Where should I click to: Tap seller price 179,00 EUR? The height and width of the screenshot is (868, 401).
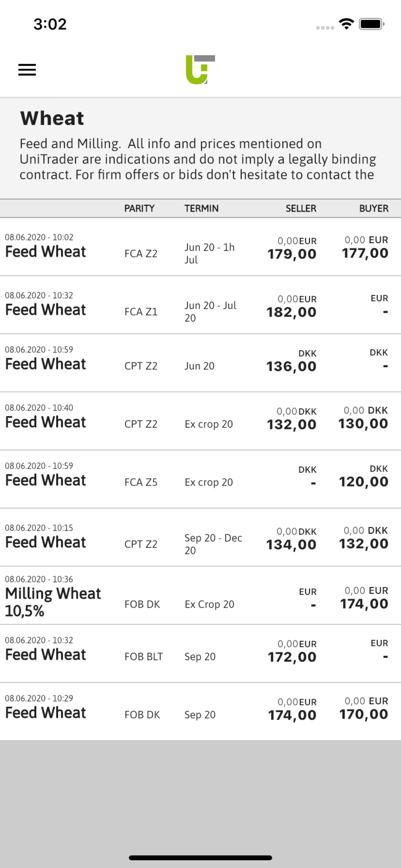[x=292, y=249]
